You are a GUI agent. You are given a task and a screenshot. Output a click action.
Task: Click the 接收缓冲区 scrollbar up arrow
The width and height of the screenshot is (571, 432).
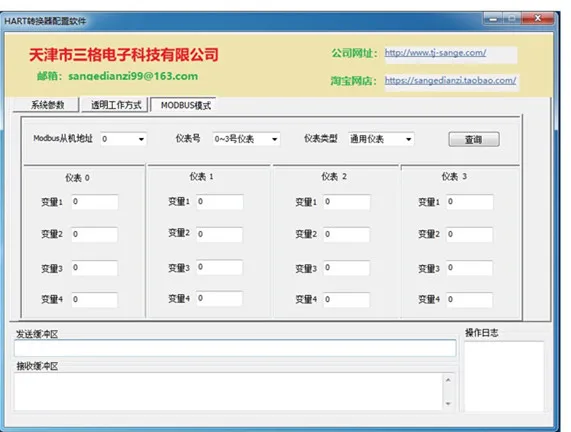tap(448, 380)
